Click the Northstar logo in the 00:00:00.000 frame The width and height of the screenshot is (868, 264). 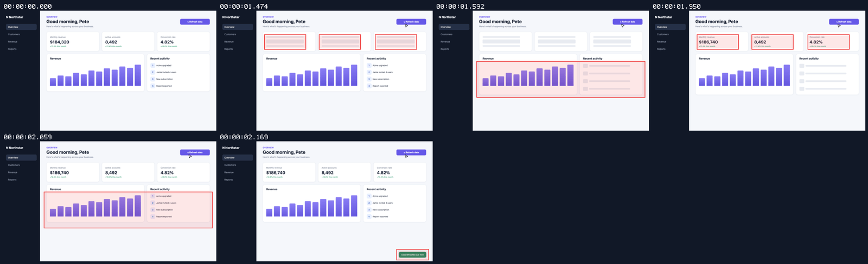(15, 17)
